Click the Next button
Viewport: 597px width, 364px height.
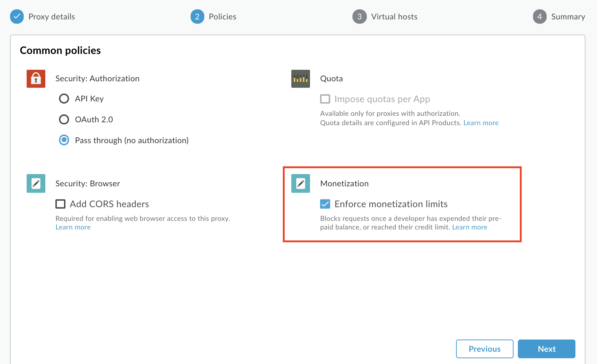546,349
